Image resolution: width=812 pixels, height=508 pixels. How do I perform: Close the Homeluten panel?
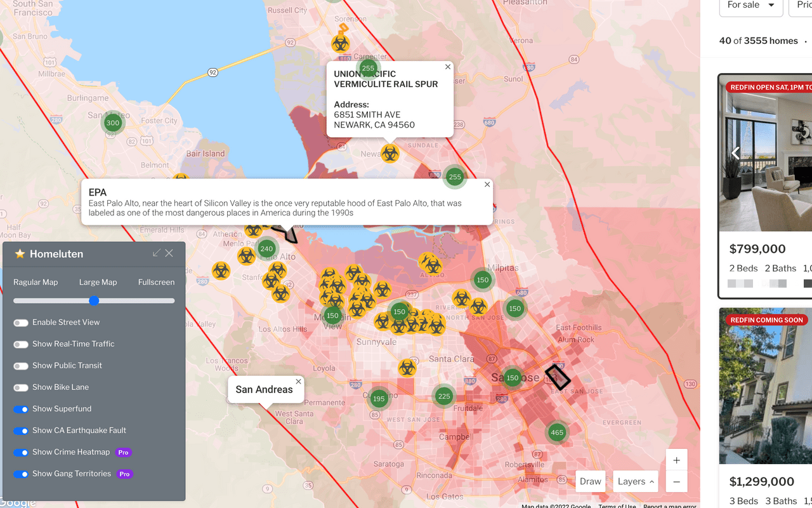(169, 253)
